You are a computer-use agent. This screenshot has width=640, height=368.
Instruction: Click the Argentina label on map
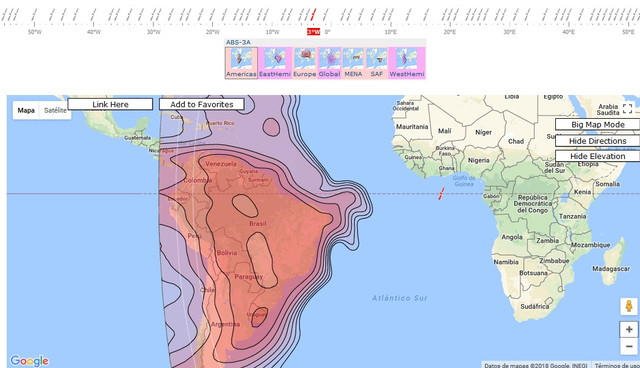click(225, 324)
